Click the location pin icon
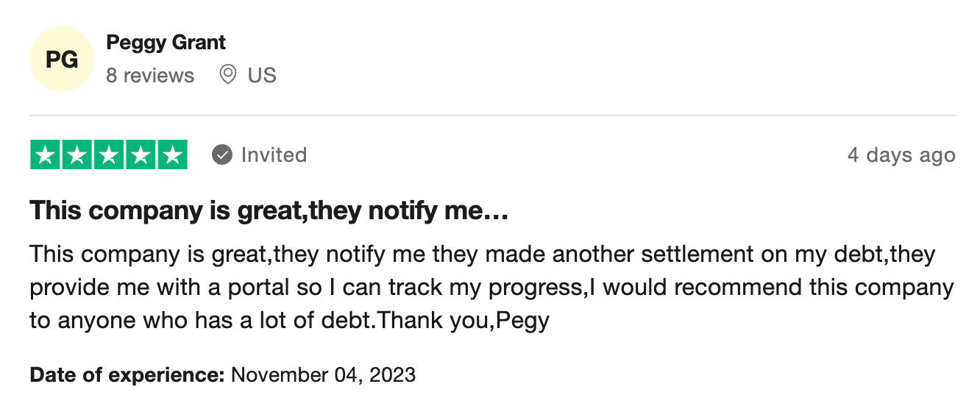Image resolution: width=980 pixels, height=409 pixels. click(x=228, y=74)
